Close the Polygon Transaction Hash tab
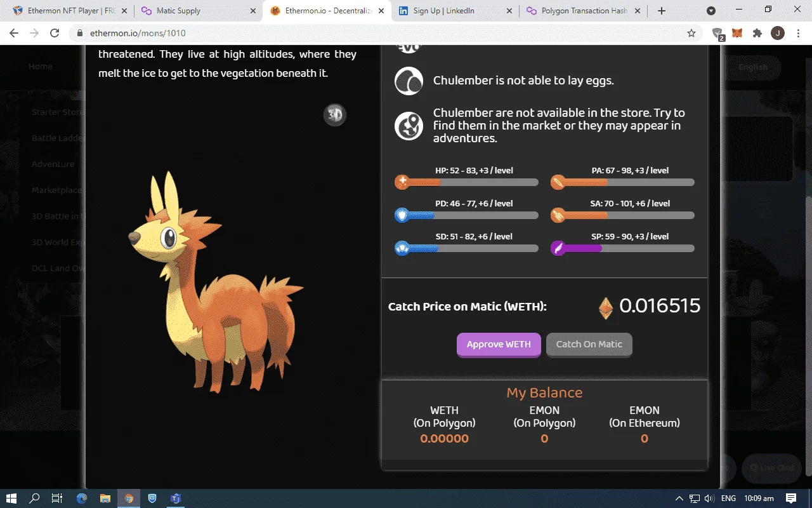This screenshot has height=508, width=812. coord(638,11)
